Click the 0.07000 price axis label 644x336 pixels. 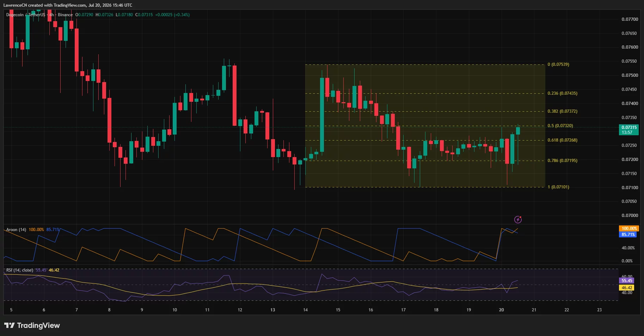[630, 216]
